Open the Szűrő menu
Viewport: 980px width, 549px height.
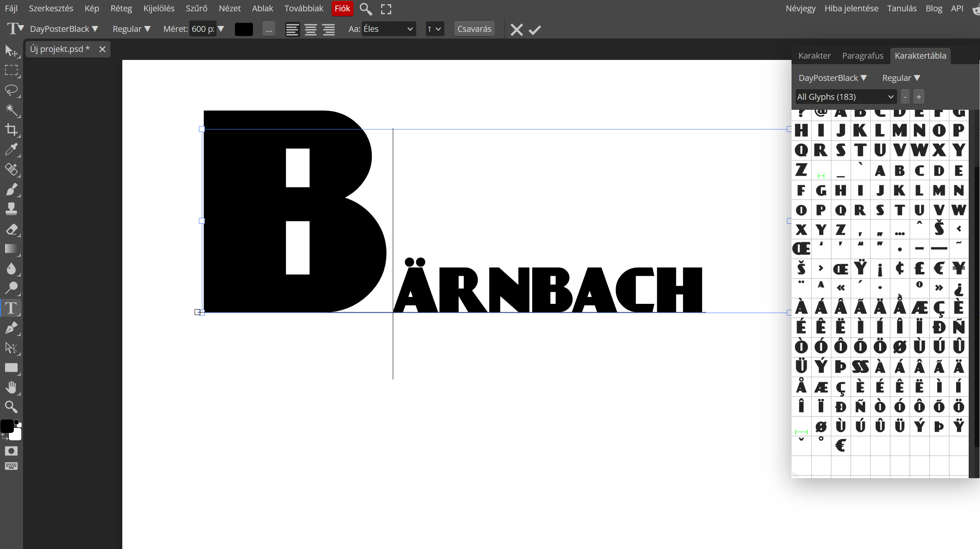click(x=196, y=8)
